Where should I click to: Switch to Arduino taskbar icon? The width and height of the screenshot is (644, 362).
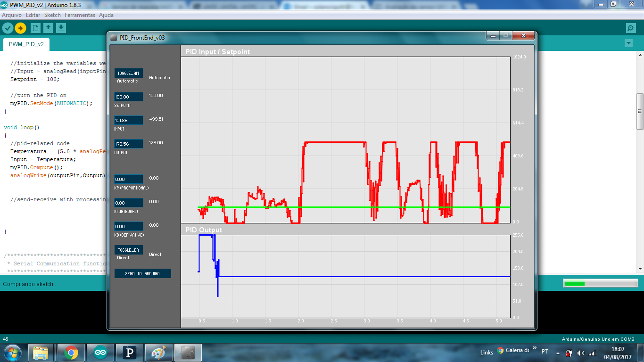[100, 353]
